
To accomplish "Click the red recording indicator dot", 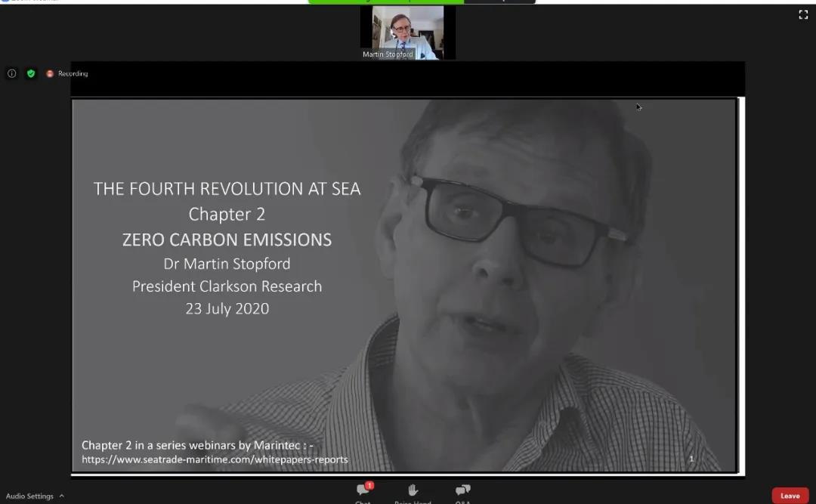I will [x=50, y=74].
